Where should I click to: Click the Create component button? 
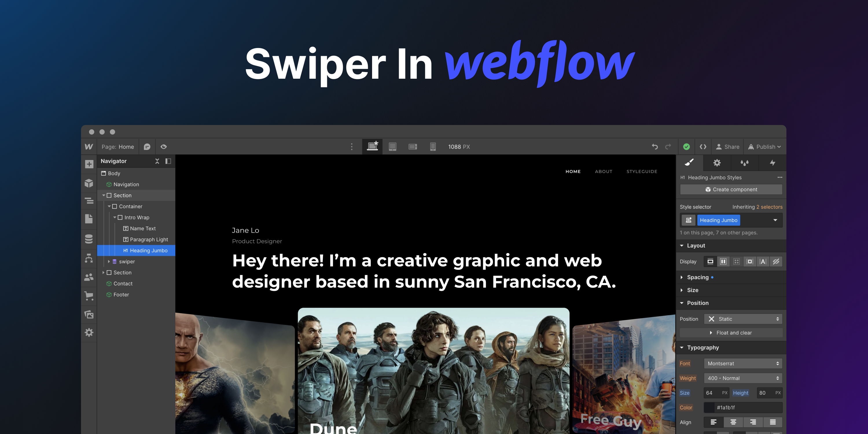(732, 190)
